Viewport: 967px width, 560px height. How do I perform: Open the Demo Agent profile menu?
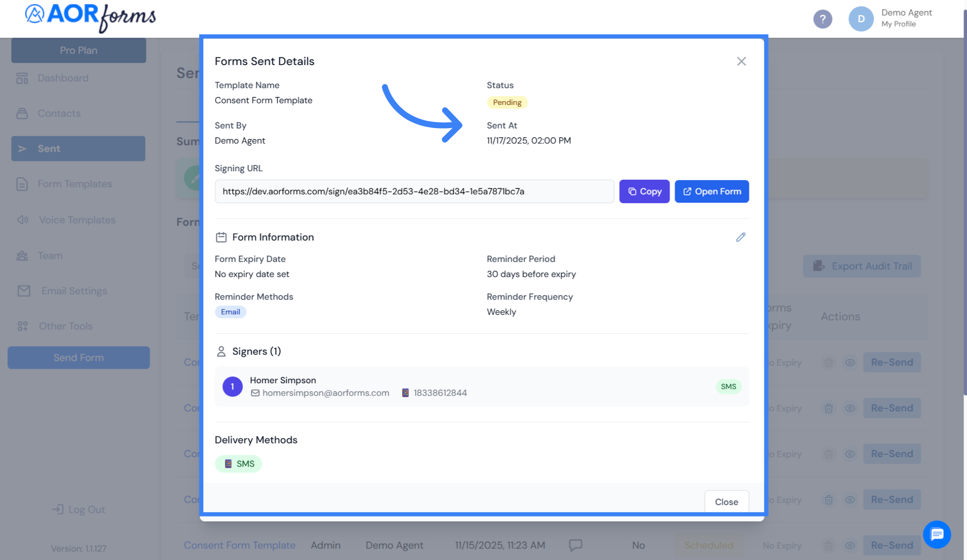[861, 19]
